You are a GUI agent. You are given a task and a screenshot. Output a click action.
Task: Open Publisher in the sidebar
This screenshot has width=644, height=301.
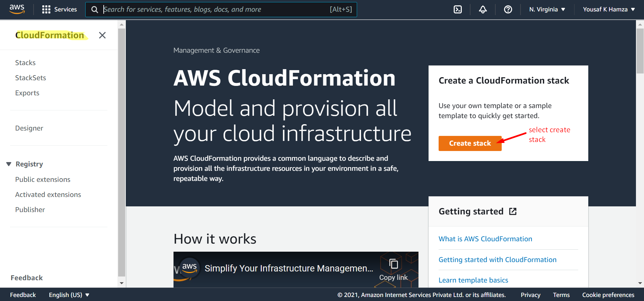click(x=30, y=210)
